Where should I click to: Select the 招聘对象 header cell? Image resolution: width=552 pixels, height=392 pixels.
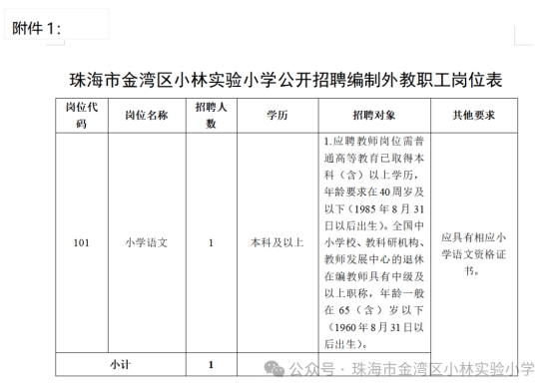pyautogui.click(x=374, y=116)
